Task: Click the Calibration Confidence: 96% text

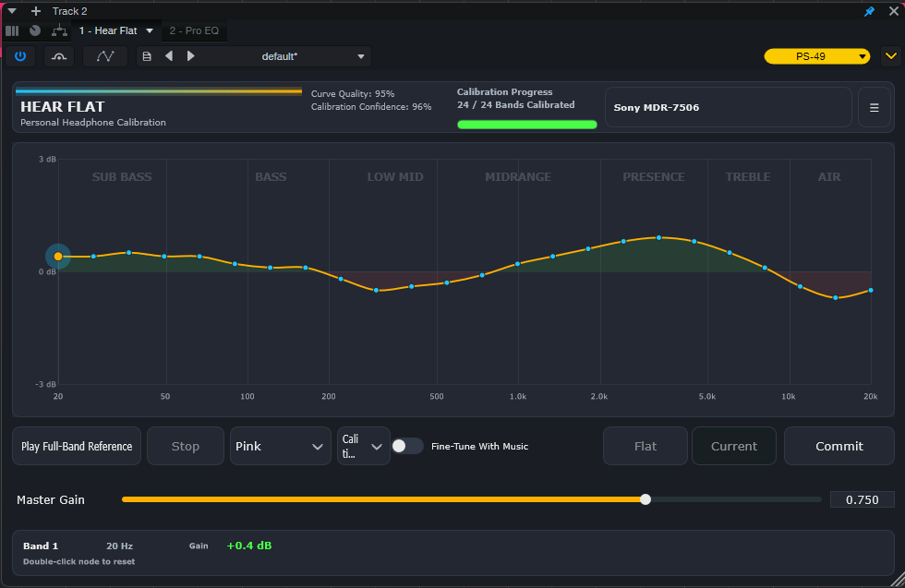Action: coord(371,107)
